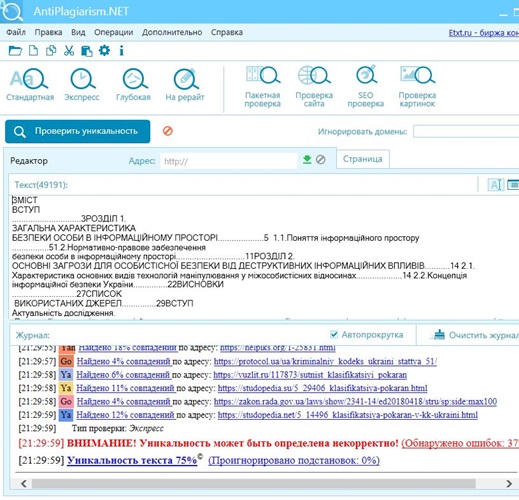519x500 pixels.
Task: Open the vuzlit.ru klasifikatsiyi pokaran link
Action: pos(310,375)
